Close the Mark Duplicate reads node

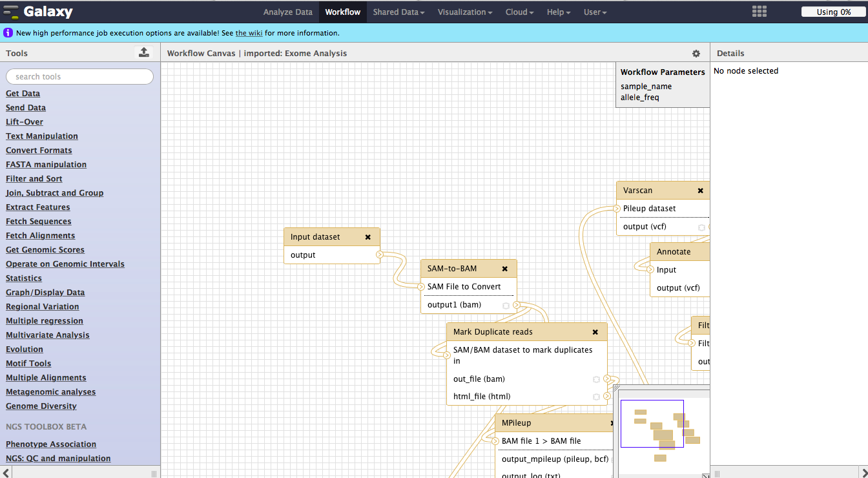595,332
